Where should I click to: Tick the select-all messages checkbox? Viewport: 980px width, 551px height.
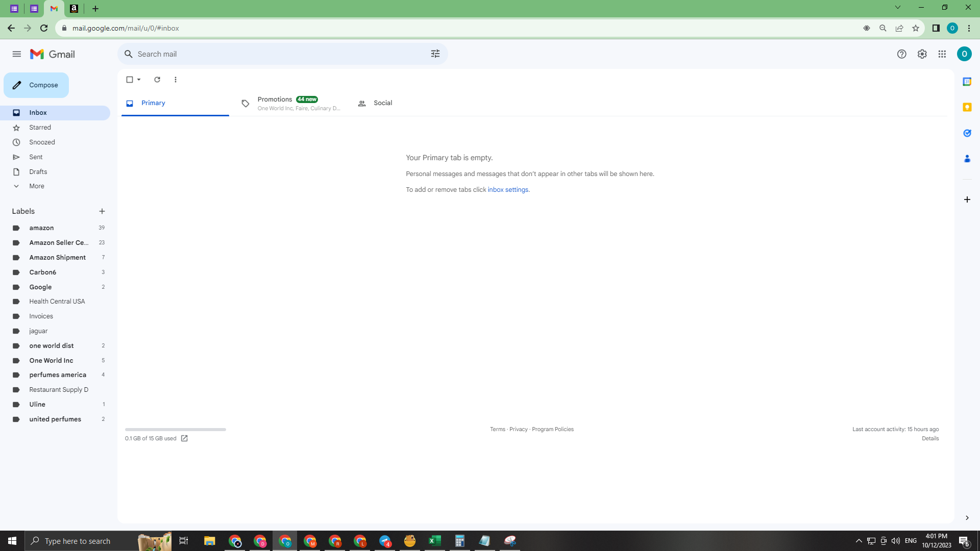click(130, 80)
